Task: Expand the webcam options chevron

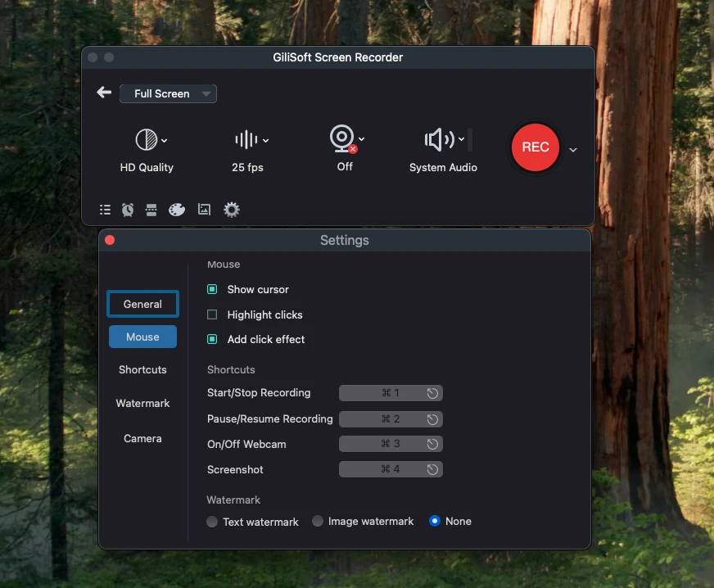Action: (x=362, y=139)
